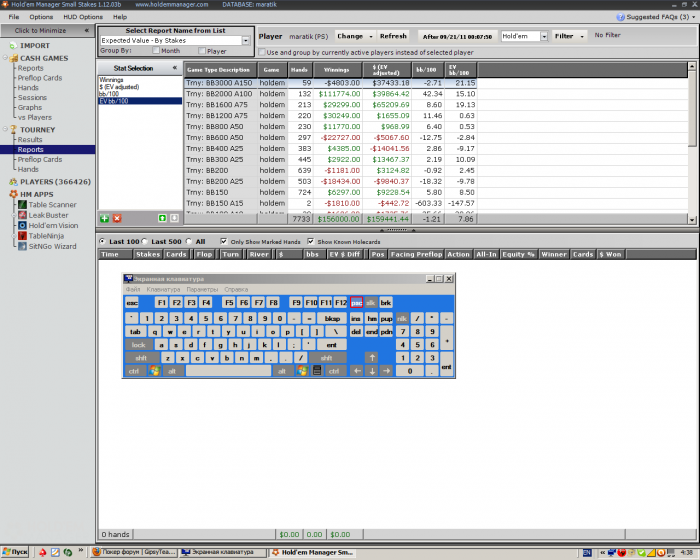Toggle use currently active players checkbox
Image resolution: width=700 pixels, height=560 pixels.
262,52
